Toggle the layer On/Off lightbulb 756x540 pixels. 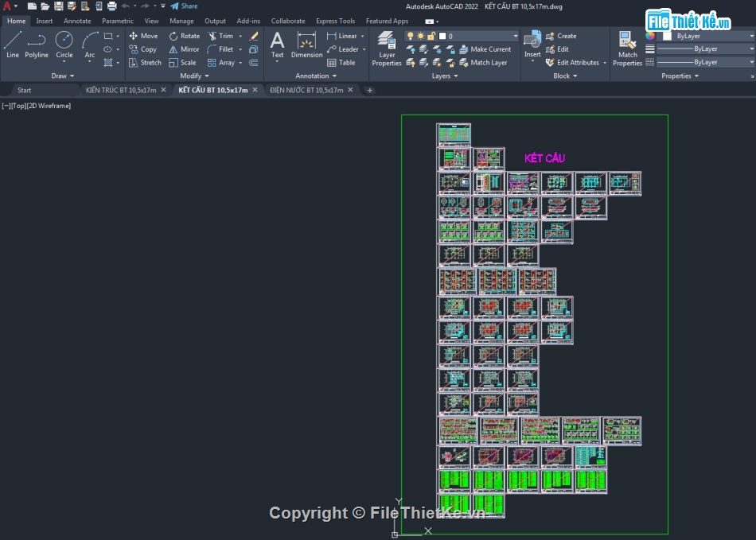409,35
